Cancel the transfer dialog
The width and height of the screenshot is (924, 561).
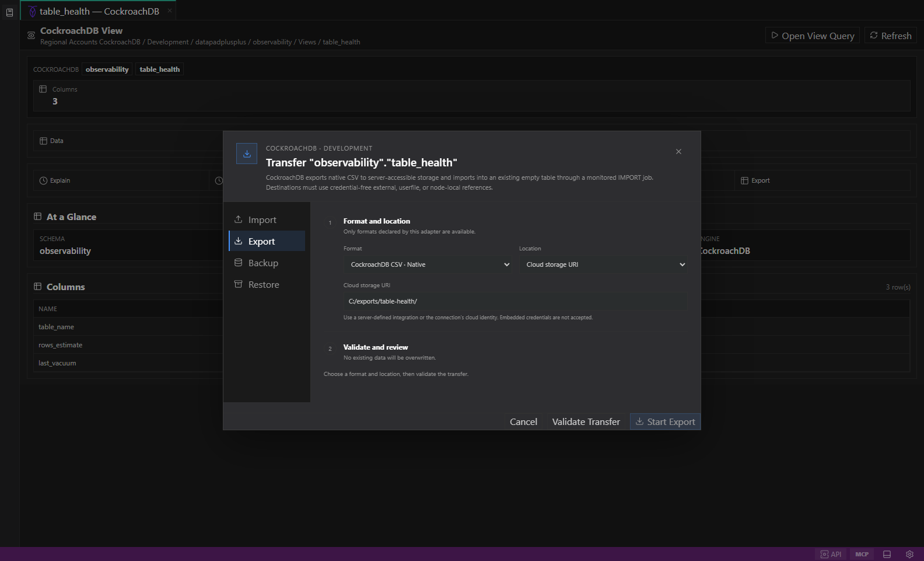coord(523,421)
